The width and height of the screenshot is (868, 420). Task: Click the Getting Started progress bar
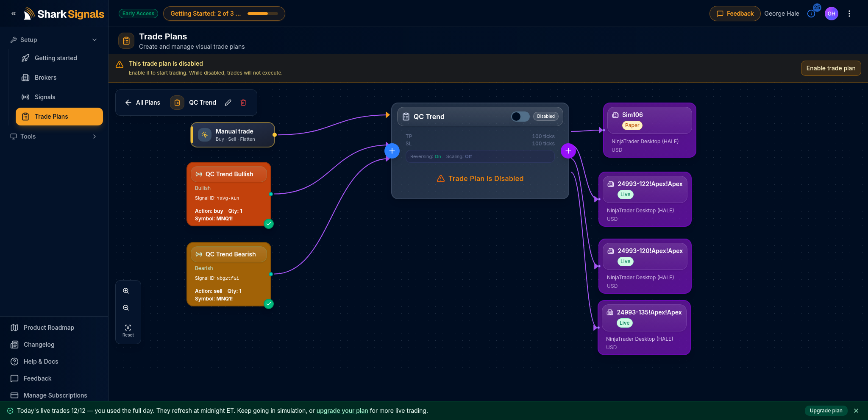[x=263, y=14]
